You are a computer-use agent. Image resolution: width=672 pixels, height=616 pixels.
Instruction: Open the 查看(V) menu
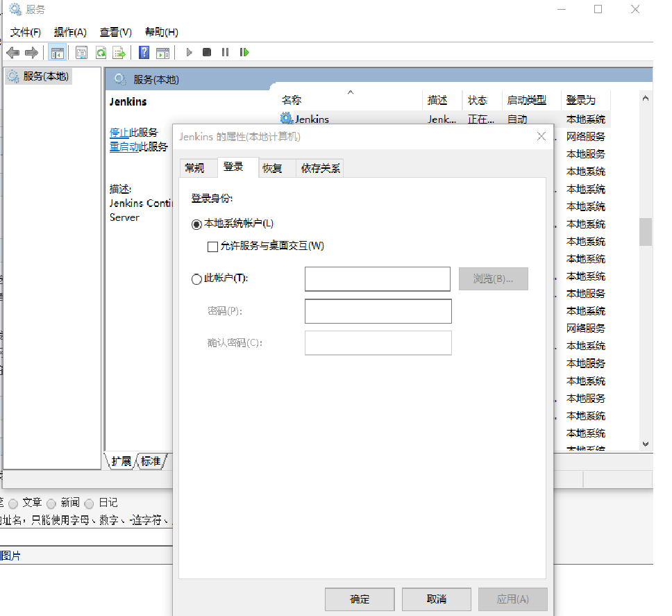(115, 32)
